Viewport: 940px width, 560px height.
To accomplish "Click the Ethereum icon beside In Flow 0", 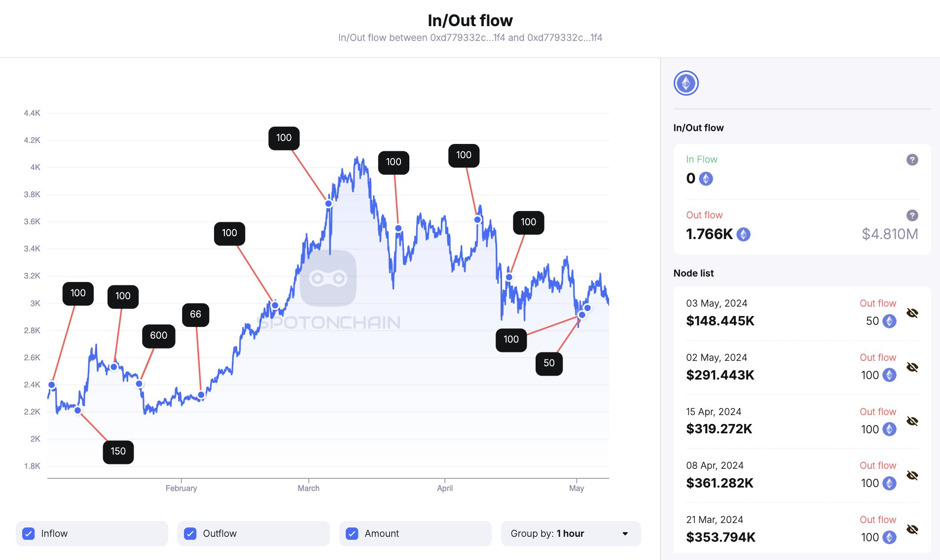I will (x=706, y=178).
